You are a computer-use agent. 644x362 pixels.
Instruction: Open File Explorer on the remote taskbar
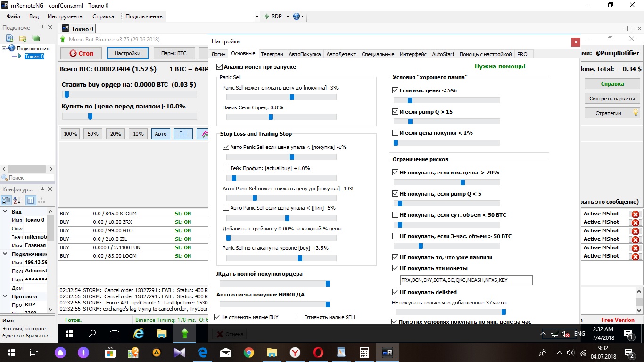tap(161, 334)
